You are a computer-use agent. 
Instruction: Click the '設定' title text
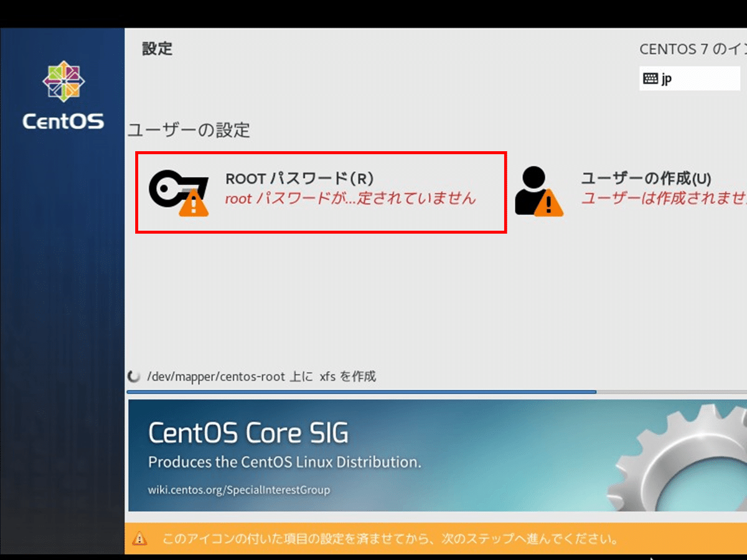157,49
